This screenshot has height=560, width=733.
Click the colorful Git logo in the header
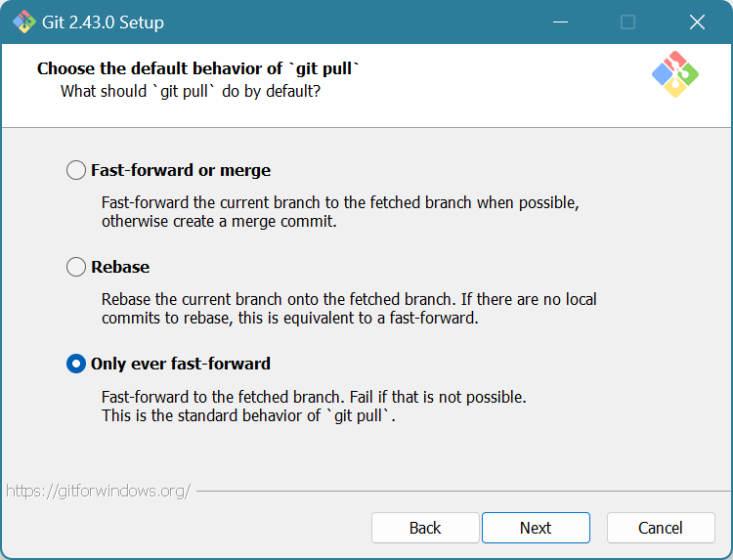click(x=674, y=74)
